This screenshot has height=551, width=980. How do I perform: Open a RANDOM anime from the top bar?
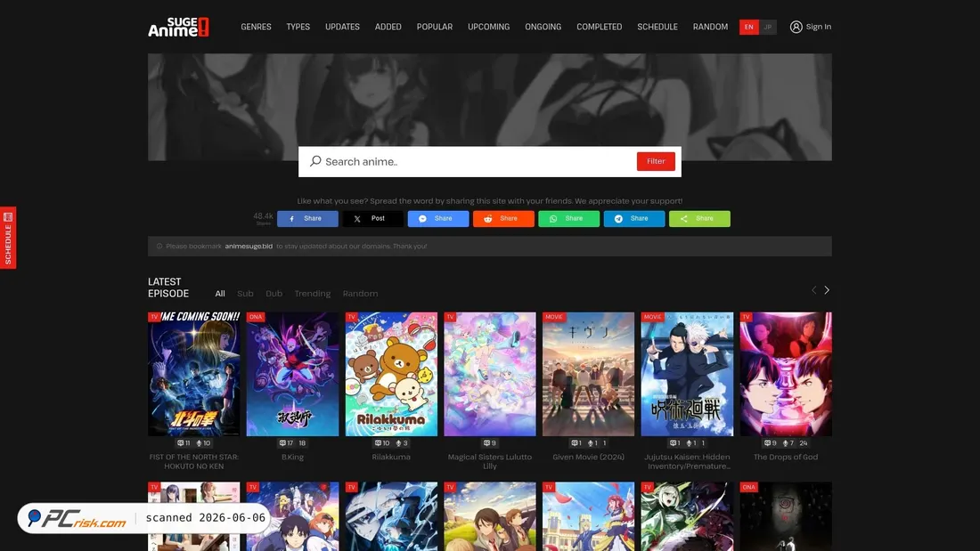(711, 27)
